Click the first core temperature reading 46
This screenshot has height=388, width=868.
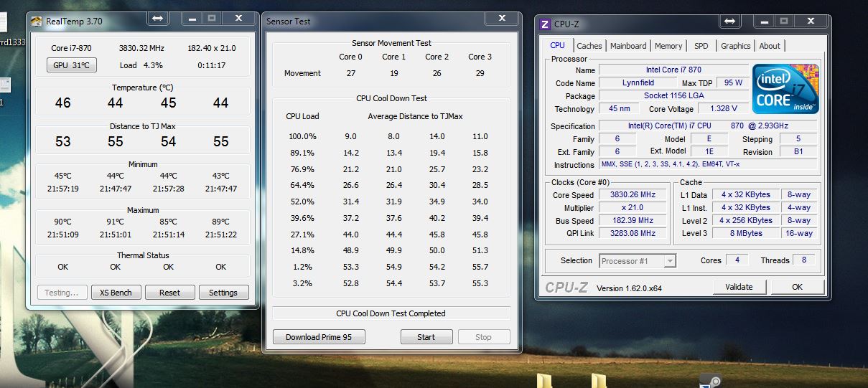[63, 103]
